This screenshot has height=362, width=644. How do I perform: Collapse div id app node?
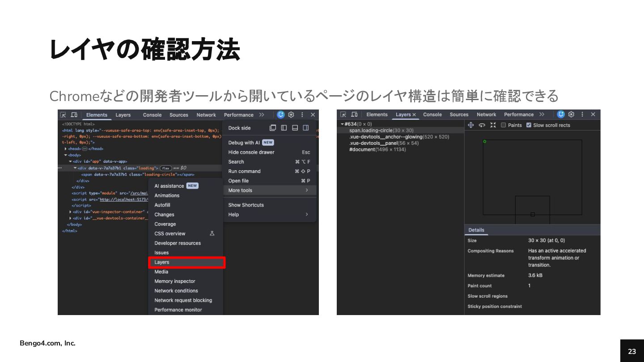(x=70, y=161)
